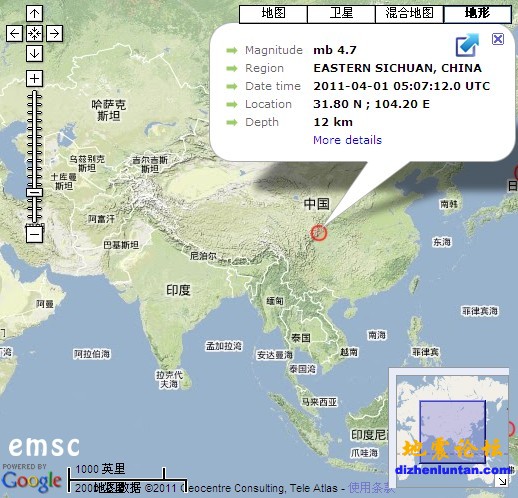Pan the map left with arrow
The height and width of the screenshot is (498, 518).
point(14,34)
